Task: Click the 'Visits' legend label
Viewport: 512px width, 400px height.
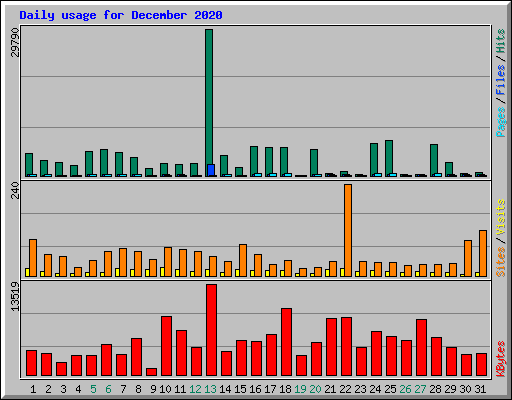Action: (x=501, y=217)
